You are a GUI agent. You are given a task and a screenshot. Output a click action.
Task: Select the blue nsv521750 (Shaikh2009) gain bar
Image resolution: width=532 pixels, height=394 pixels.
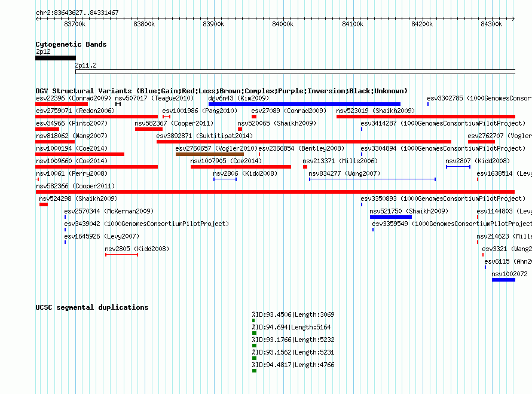391,217
